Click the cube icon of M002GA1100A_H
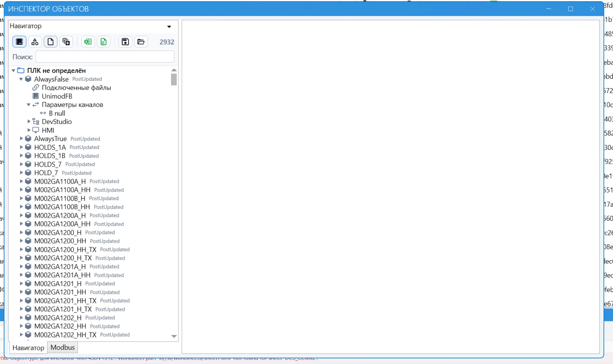Image resolution: width=613 pixels, height=364 pixels. click(x=28, y=181)
